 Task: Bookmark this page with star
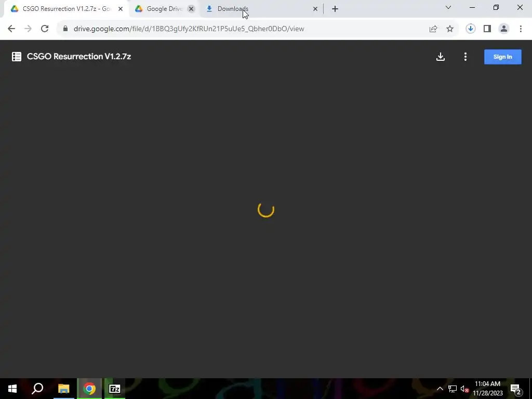point(450,29)
